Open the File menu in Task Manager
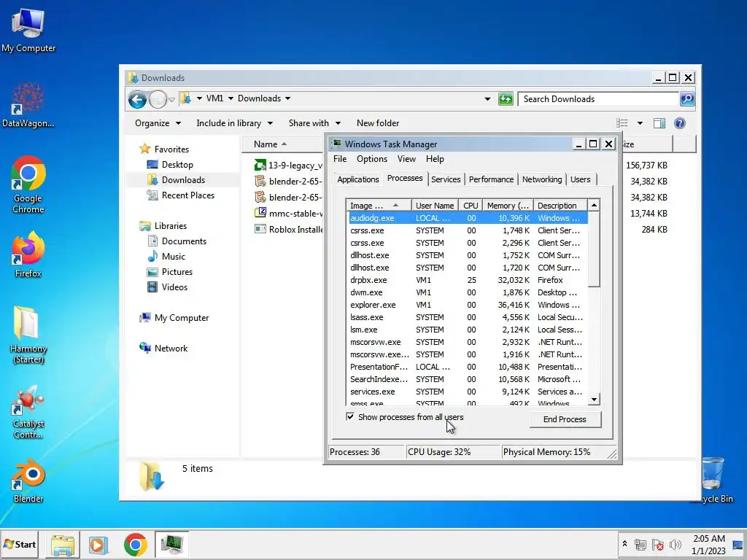This screenshot has width=747, height=560. [340, 158]
